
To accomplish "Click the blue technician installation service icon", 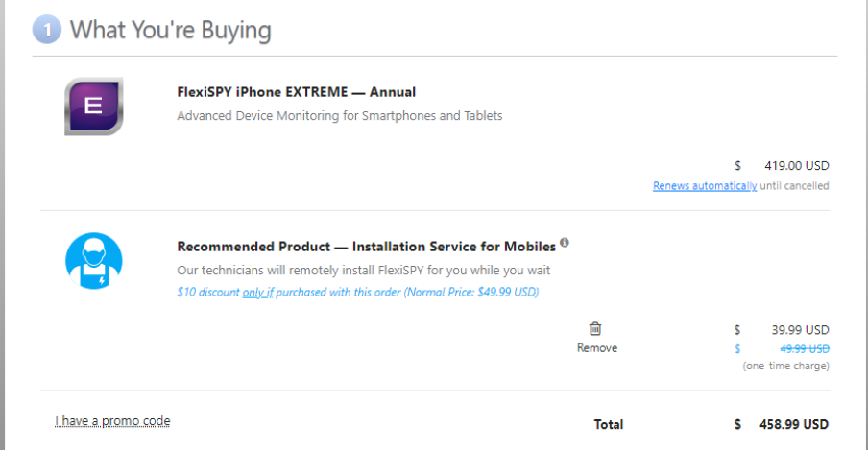I will tap(93, 261).
